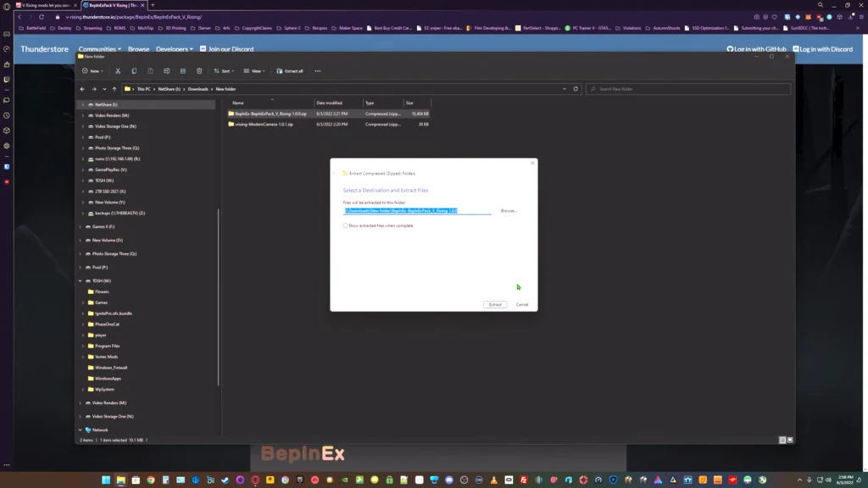Expand the Program Files folder
The width and height of the screenshot is (868, 488).
click(x=83, y=346)
